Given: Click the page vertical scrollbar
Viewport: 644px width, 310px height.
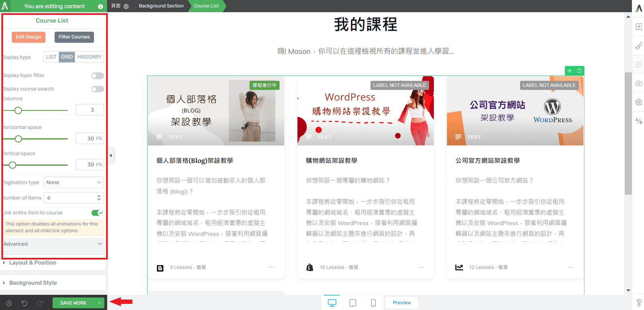Looking at the screenshot, I should (628, 133).
